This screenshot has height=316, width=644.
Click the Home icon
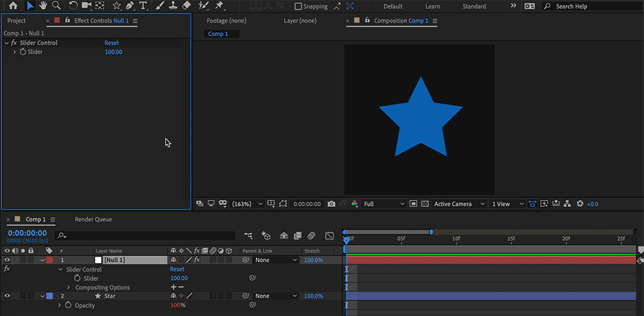13,6
